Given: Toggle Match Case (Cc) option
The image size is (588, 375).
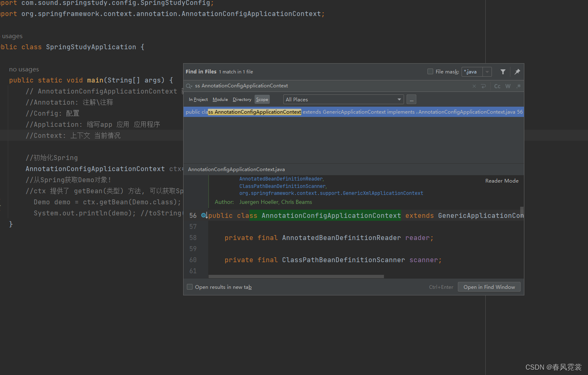Looking at the screenshot, I should click(x=497, y=86).
